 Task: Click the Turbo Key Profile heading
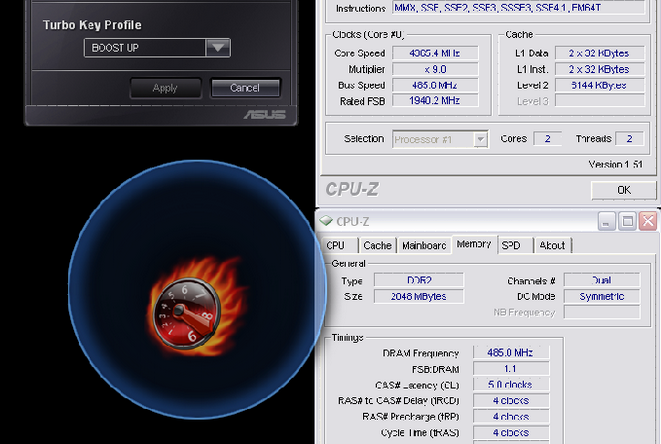(x=92, y=25)
